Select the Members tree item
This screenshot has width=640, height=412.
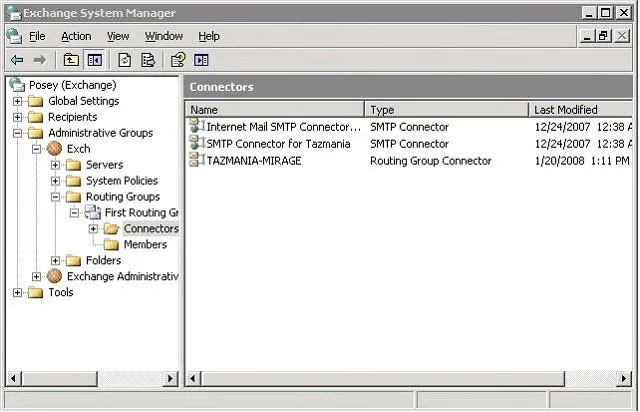pyautogui.click(x=145, y=245)
